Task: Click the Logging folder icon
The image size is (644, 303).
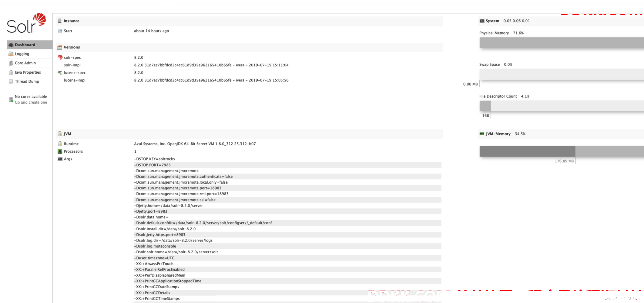Action: [11, 54]
